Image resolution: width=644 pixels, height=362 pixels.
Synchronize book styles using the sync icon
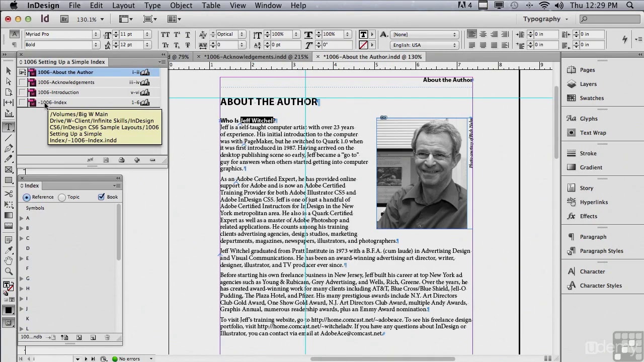(90, 160)
